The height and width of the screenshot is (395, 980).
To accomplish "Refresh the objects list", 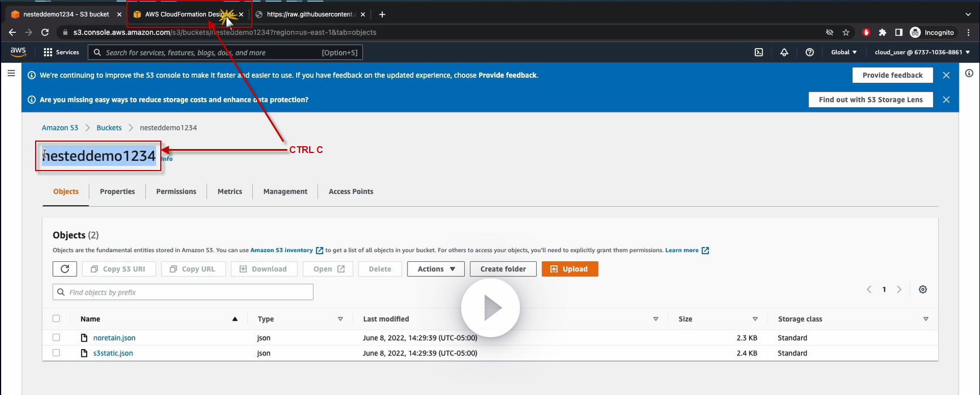I will coord(65,269).
